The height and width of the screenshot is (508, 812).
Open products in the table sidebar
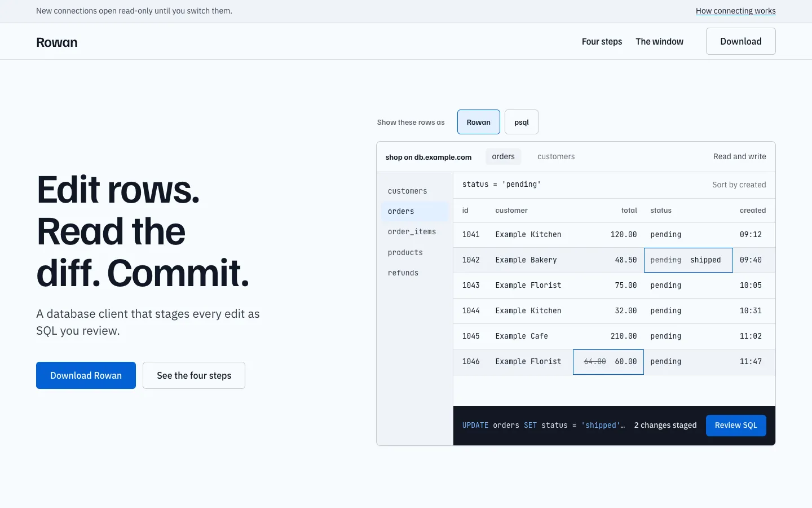414,253
